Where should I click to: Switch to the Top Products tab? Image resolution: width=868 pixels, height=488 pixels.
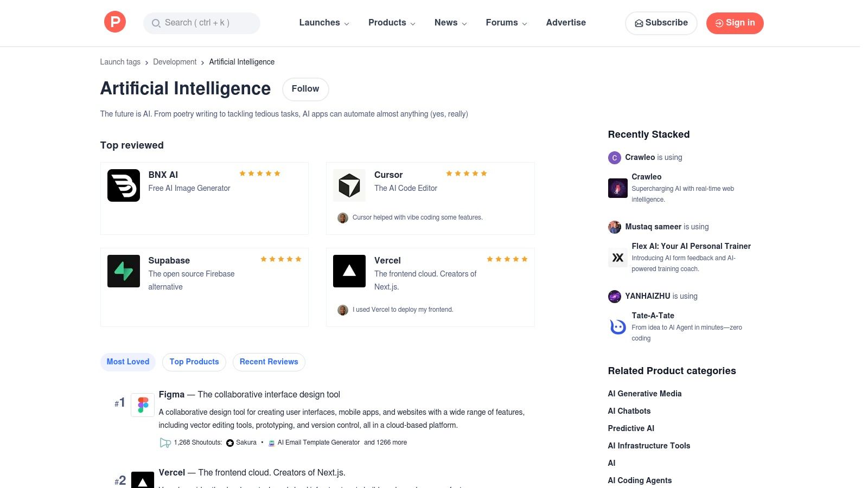[x=194, y=362]
